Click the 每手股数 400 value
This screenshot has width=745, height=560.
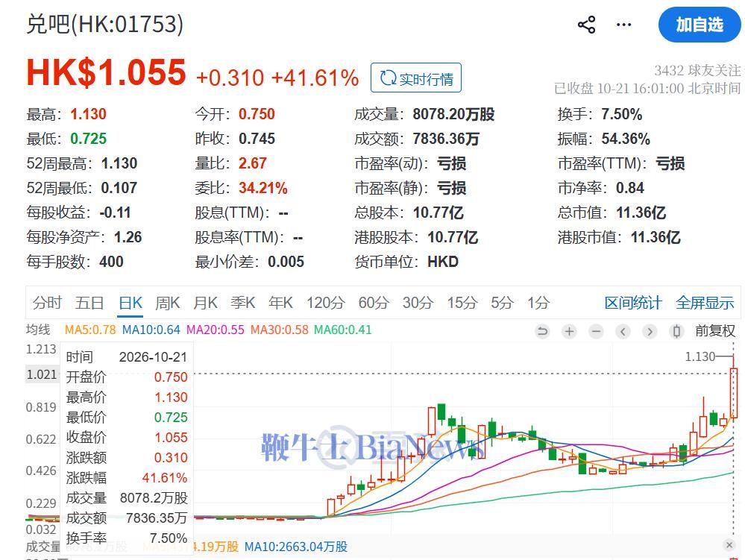pyautogui.click(x=111, y=262)
